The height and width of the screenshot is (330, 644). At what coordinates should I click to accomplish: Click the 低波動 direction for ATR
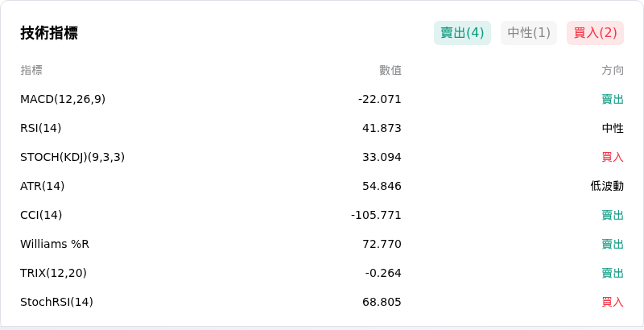point(607,186)
